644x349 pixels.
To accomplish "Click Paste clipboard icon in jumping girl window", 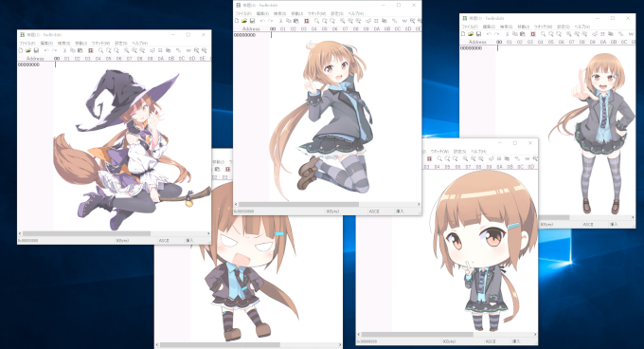I will pos(296,21).
